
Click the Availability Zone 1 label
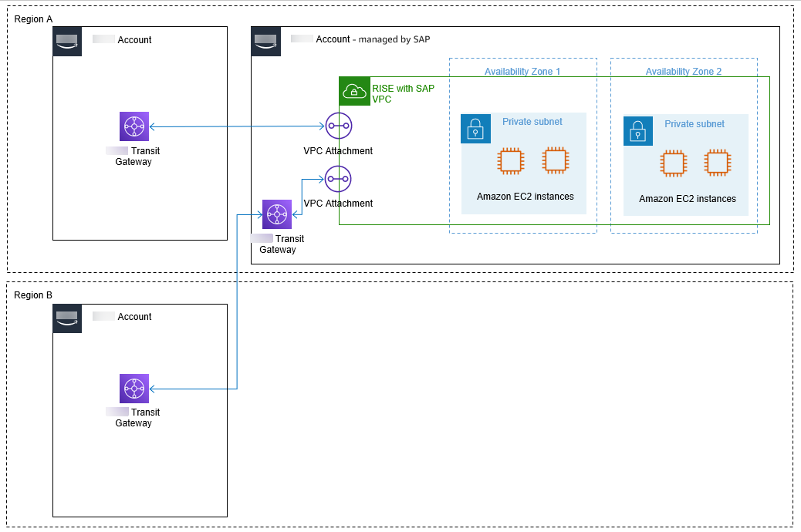(x=522, y=72)
